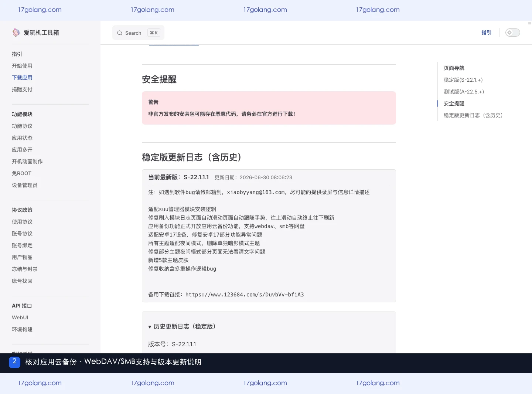Click the pink 警告 warning title
Image resolution: width=532 pixels, height=394 pixels.
[x=153, y=102]
